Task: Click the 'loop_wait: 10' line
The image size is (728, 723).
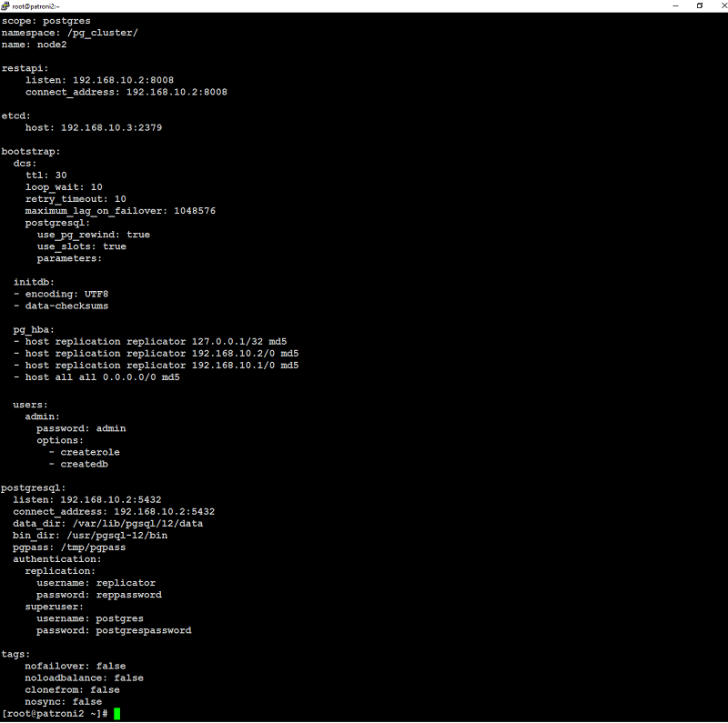Action: (x=64, y=187)
